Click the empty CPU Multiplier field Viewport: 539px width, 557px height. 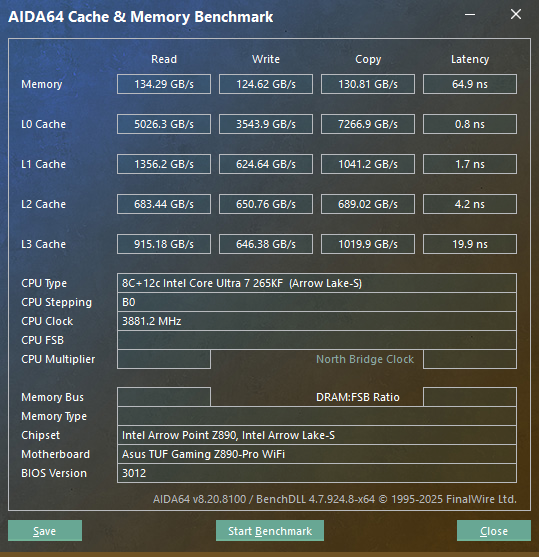pos(164,359)
